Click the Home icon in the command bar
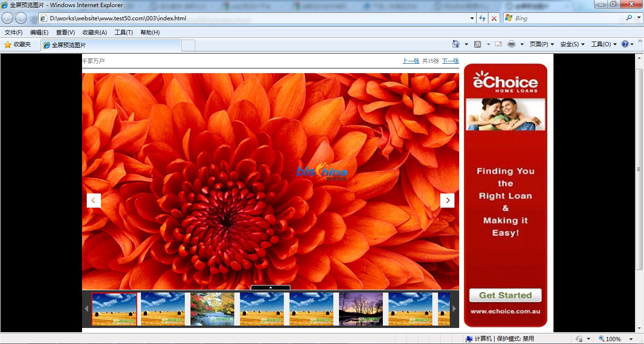The height and width of the screenshot is (344, 644). [456, 44]
